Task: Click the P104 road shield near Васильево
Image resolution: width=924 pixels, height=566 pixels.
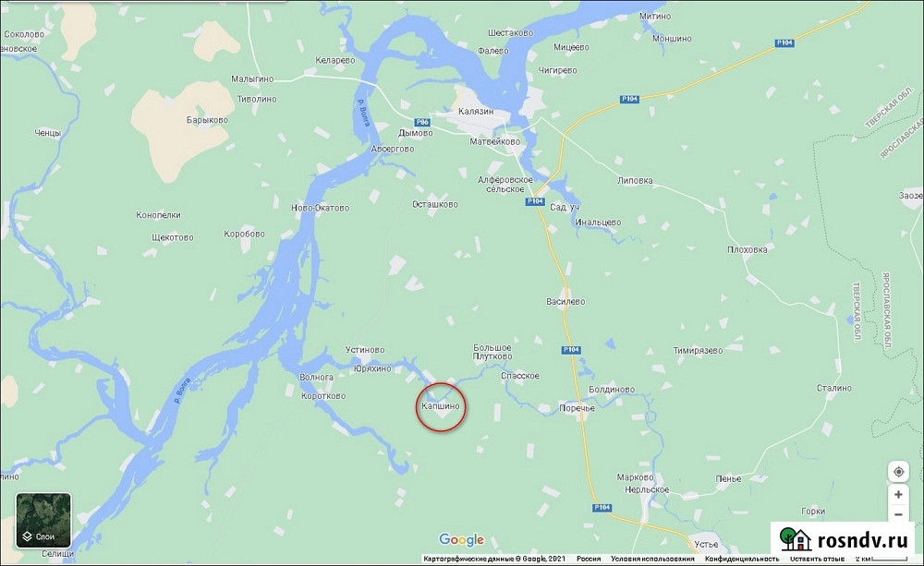Action: click(x=571, y=350)
